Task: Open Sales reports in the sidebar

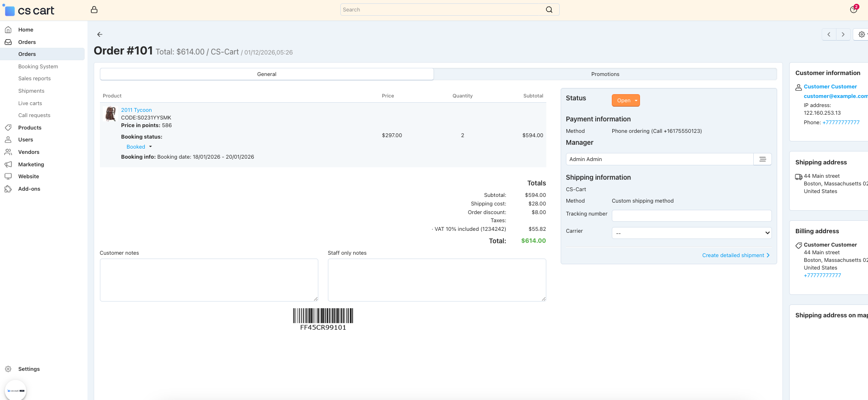Action: pos(34,78)
